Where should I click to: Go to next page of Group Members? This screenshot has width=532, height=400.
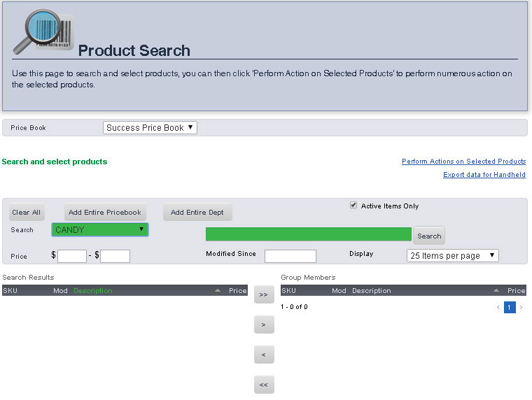point(521,307)
